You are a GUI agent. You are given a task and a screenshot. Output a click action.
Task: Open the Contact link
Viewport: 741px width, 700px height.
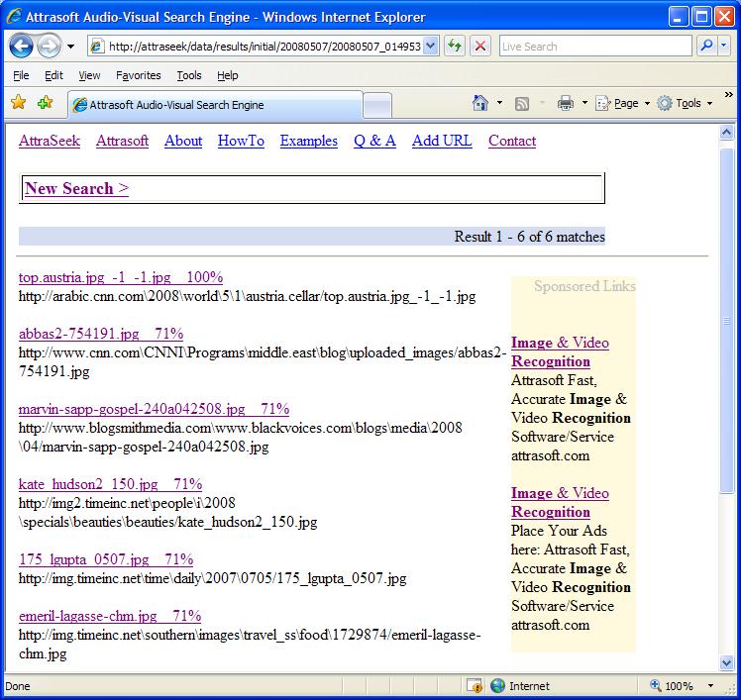pyautogui.click(x=512, y=141)
